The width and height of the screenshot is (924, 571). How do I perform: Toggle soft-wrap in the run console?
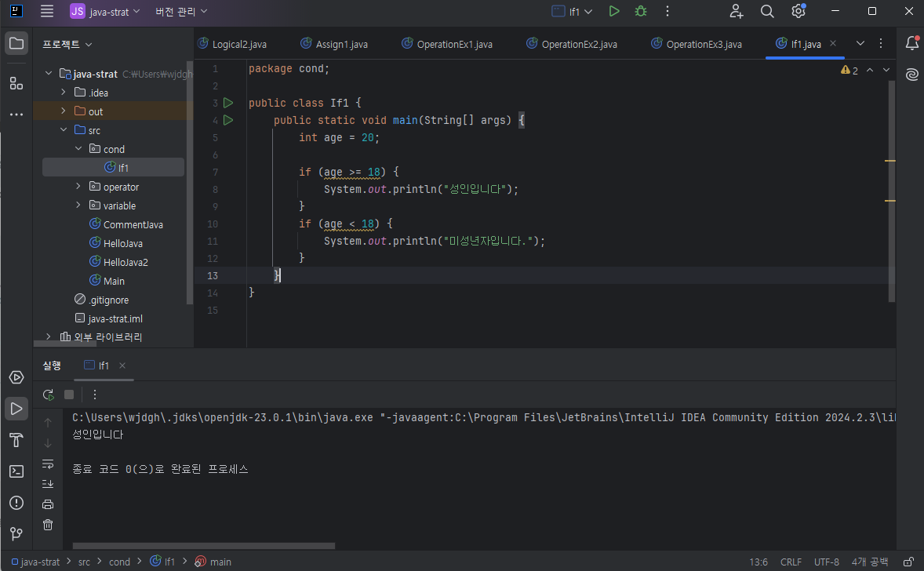point(48,464)
